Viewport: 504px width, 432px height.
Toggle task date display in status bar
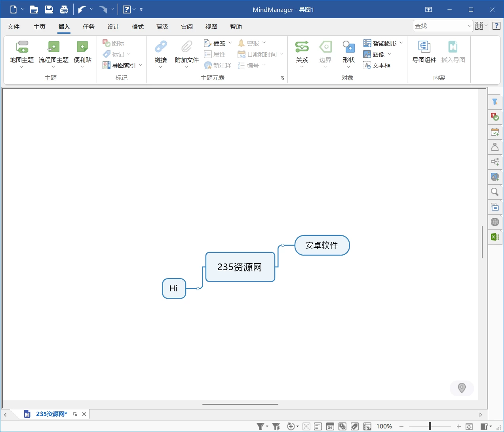pos(330,426)
